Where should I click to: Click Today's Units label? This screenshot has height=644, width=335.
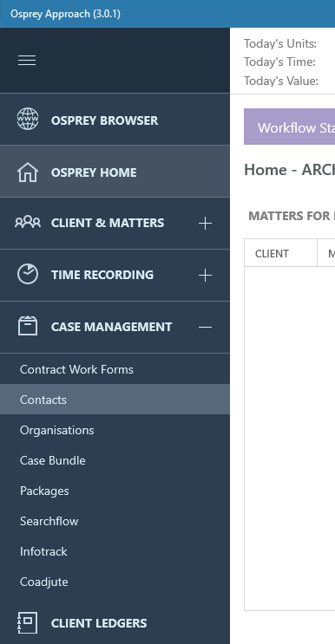280,43
